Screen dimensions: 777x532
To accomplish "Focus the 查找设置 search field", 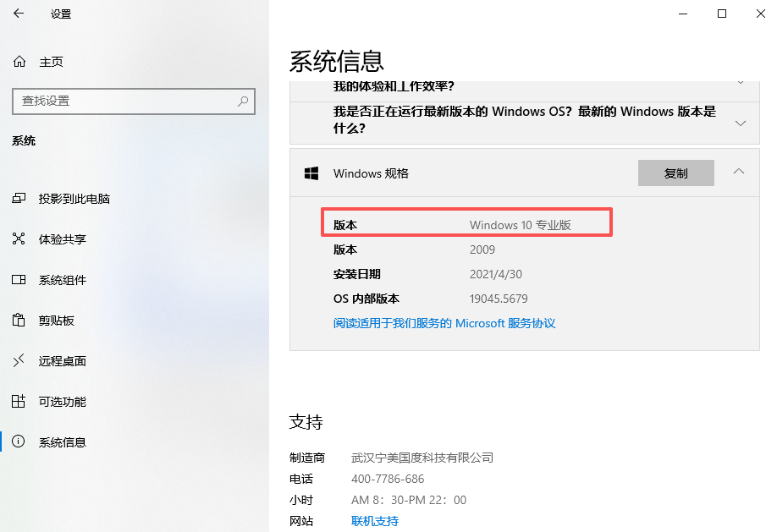I will [134, 101].
